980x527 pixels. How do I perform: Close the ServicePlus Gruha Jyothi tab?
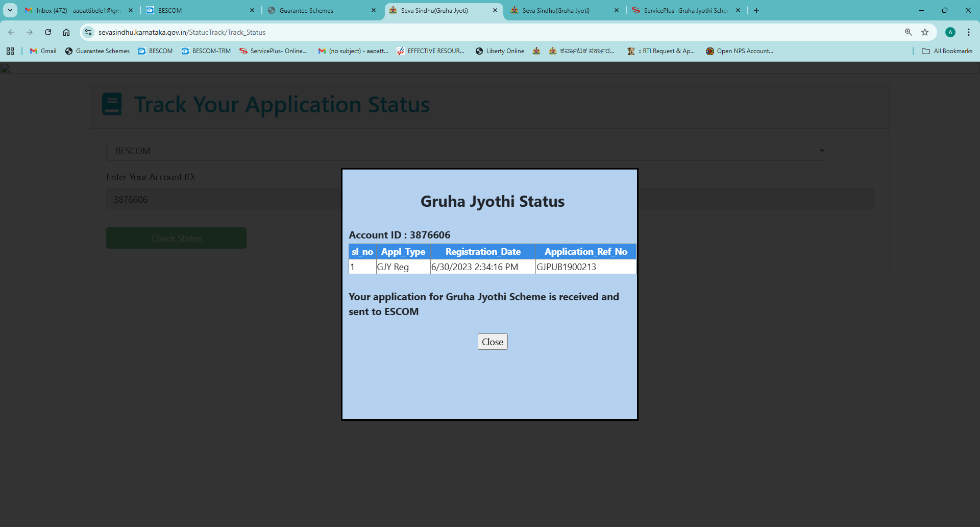[x=738, y=10]
